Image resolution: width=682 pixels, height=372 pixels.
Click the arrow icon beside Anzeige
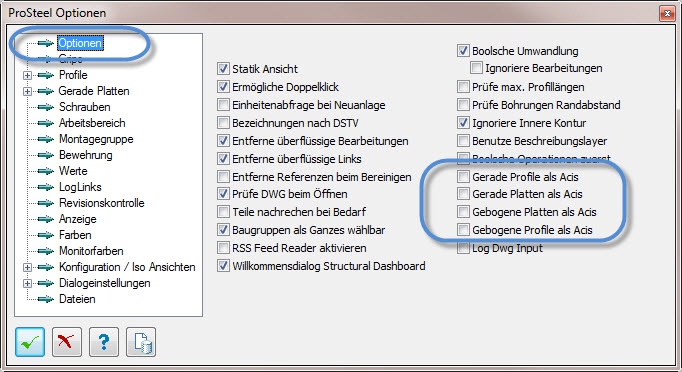pyautogui.click(x=46, y=219)
